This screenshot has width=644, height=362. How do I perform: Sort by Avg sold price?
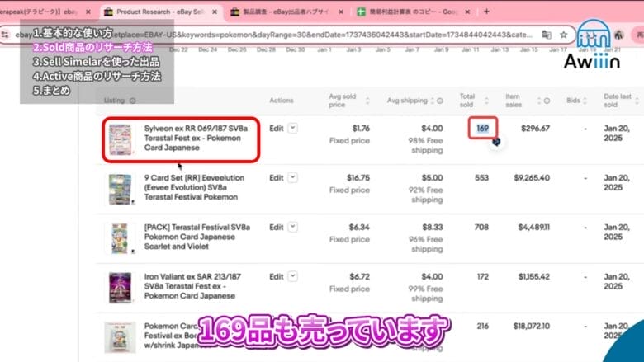tap(367, 101)
